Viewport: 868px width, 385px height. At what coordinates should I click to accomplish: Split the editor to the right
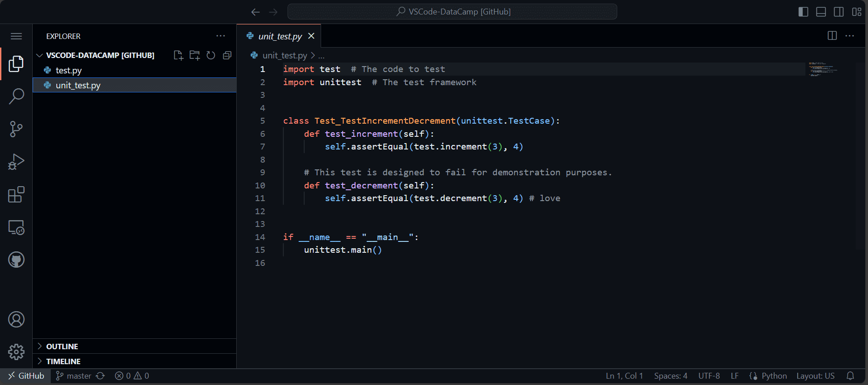point(832,36)
